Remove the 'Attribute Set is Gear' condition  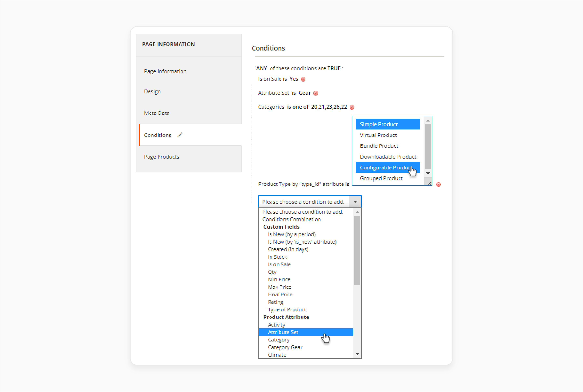point(316,93)
